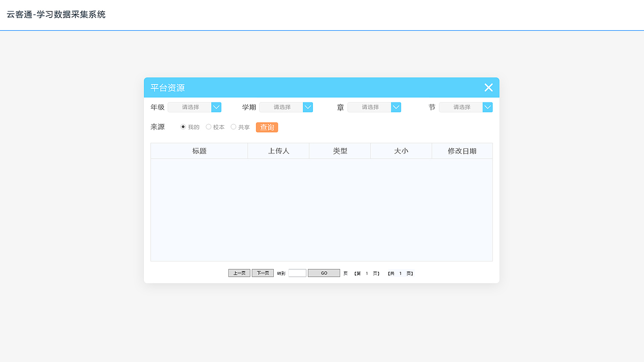Click the 节 dropdown arrow icon
This screenshot has height=362, width=644.
487,107
